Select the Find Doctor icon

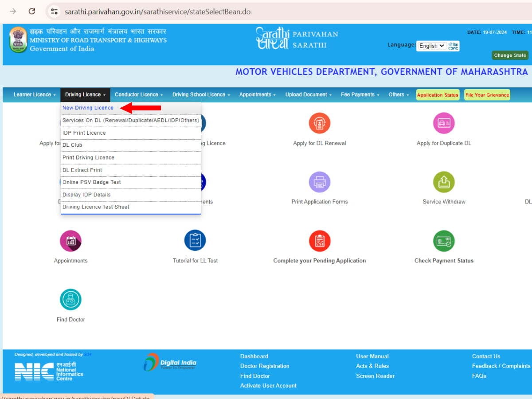point(70,300)
